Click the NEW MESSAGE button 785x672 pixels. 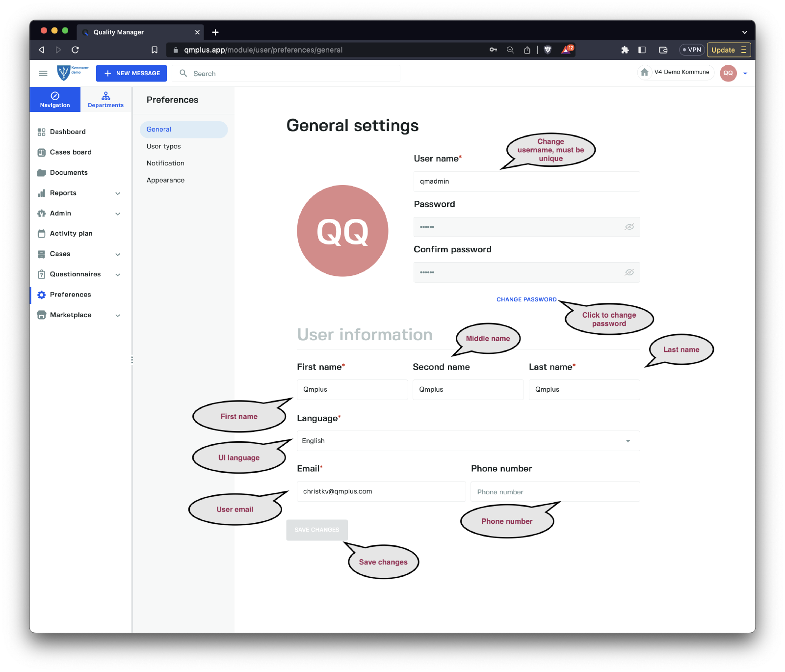(131, 73)
